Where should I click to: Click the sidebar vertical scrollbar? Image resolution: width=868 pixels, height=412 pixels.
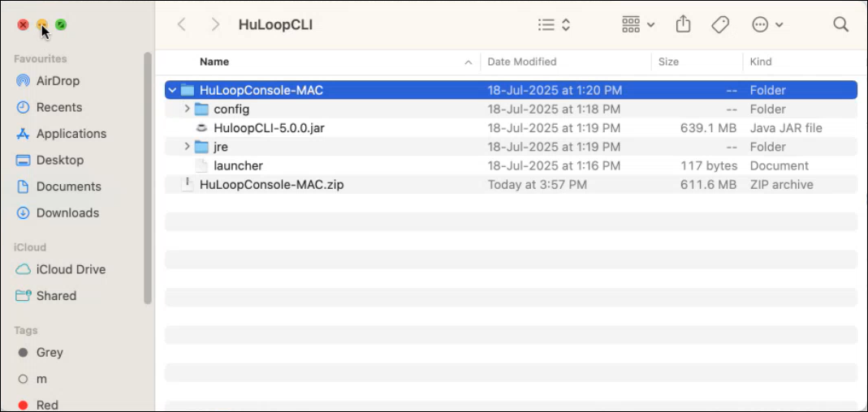tap(148, 178)
